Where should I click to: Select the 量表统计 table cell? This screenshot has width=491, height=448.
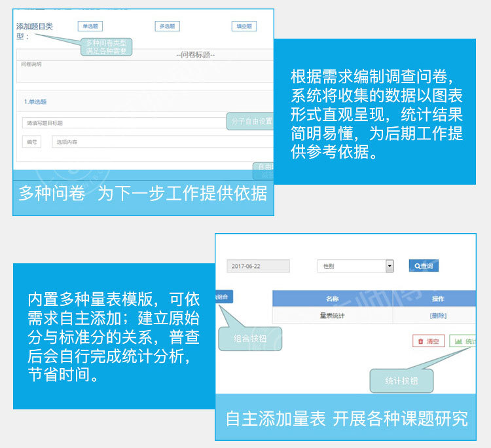pos(333,316)
